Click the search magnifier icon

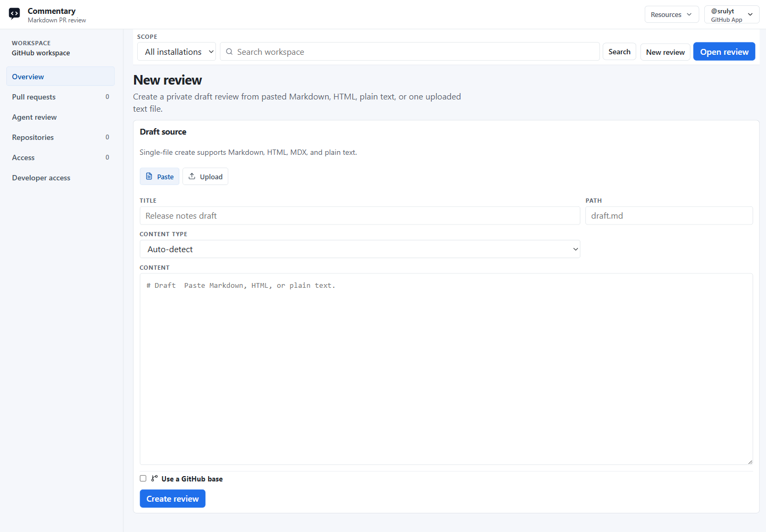click(229, 52)
